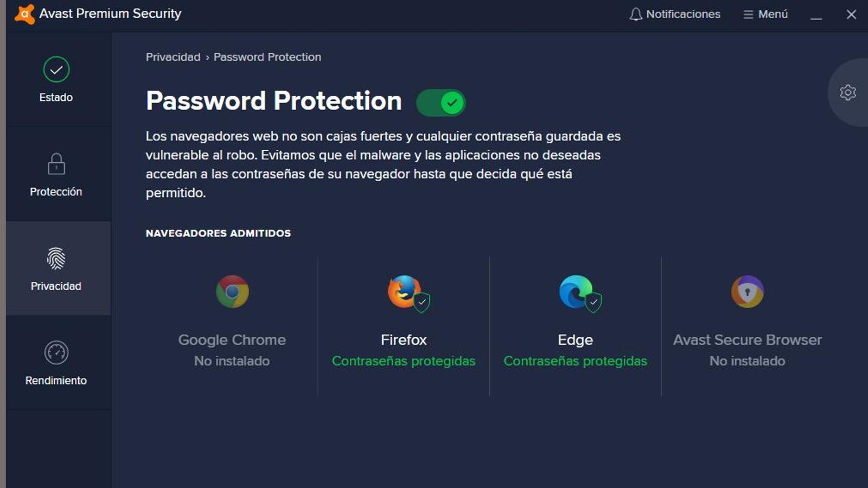The image size is (868, 488).
Task: Open Password Protection settings via the gear icon
Action: (847, 93)
